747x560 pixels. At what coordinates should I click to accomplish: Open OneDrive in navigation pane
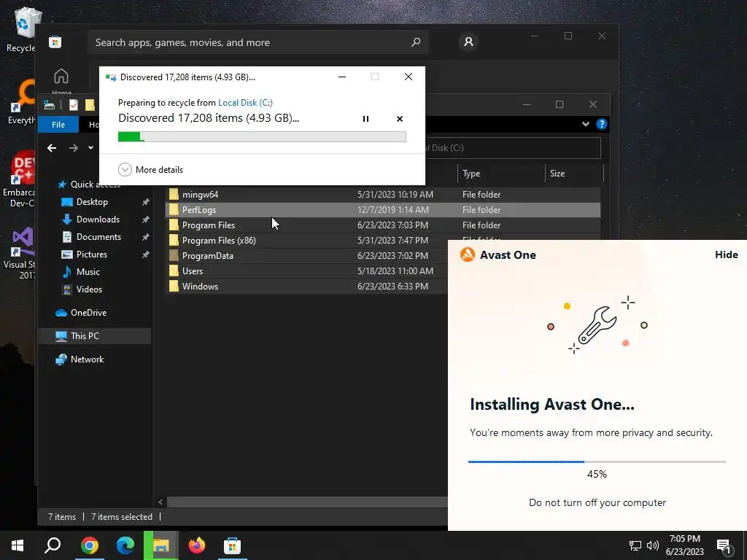(x=88, y=313)
